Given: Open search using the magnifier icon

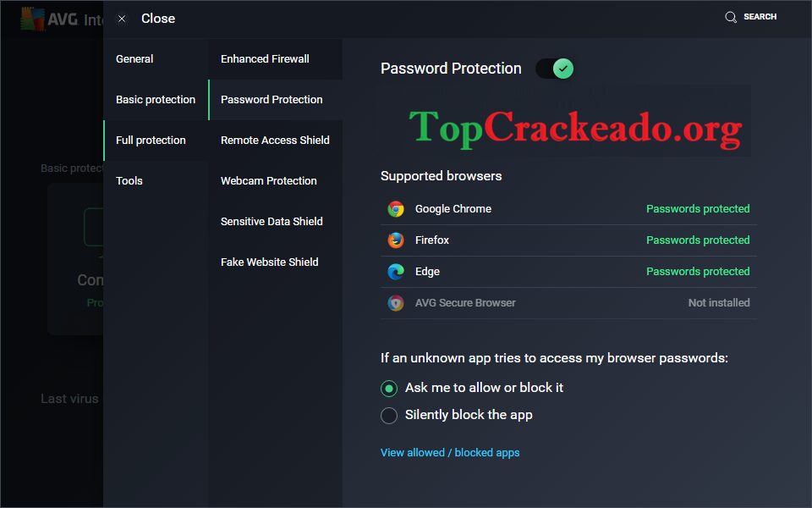Looking at the screenshot, I should click(729, 16).
